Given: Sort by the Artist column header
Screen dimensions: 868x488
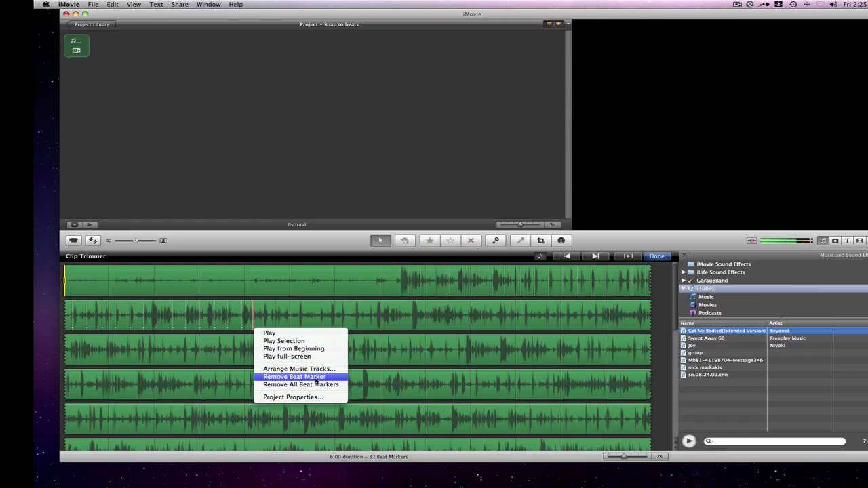Looking at the screenshot, I should click(x=800, y=323).
